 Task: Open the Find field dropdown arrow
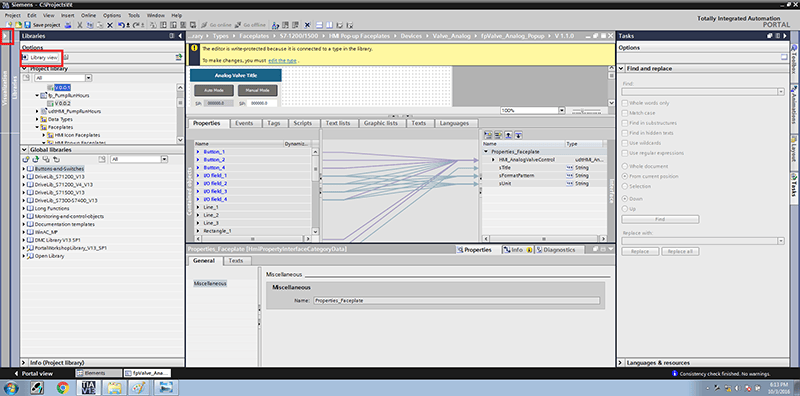pyautogui.click(x=781, y=91)
